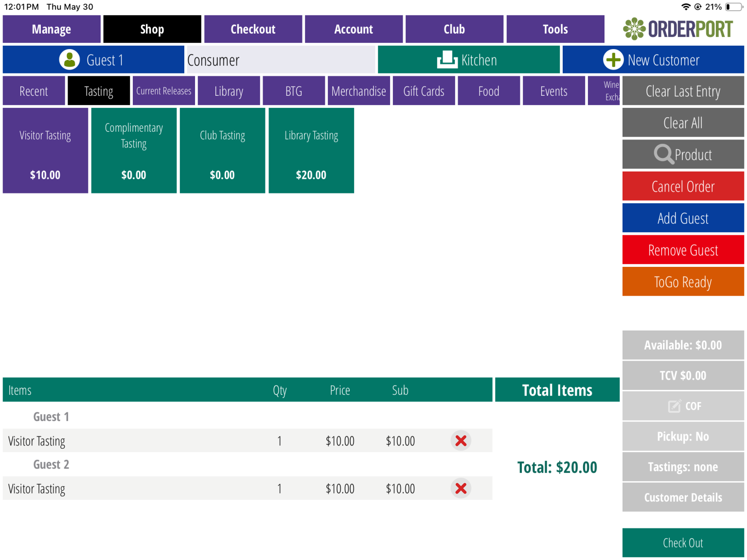This screenshot has width=747, height=560.
Task: Remove Guest 1's Visitor Tasting with the red X
Action: tap(461, 440)
